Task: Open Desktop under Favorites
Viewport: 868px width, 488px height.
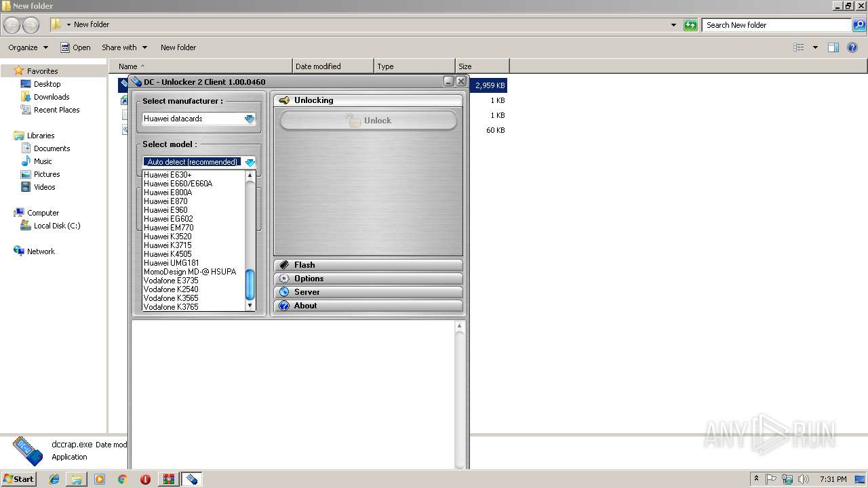Action: tap(41, 84)
